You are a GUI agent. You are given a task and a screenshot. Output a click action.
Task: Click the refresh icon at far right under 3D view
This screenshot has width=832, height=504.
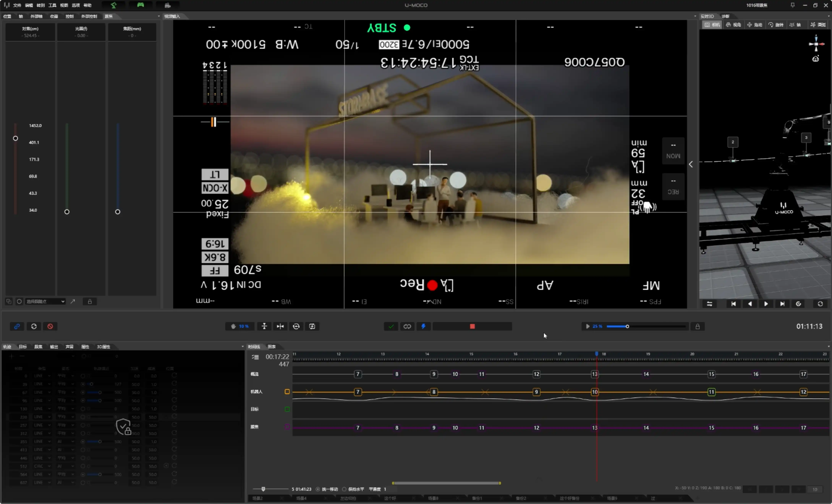click(820, 304)
